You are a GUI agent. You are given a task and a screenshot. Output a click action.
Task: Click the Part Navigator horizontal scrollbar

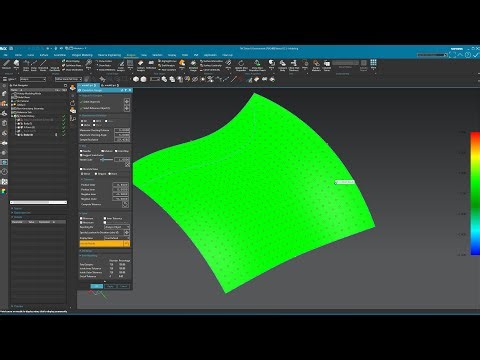pyautogui.click(x=38, y=202)
